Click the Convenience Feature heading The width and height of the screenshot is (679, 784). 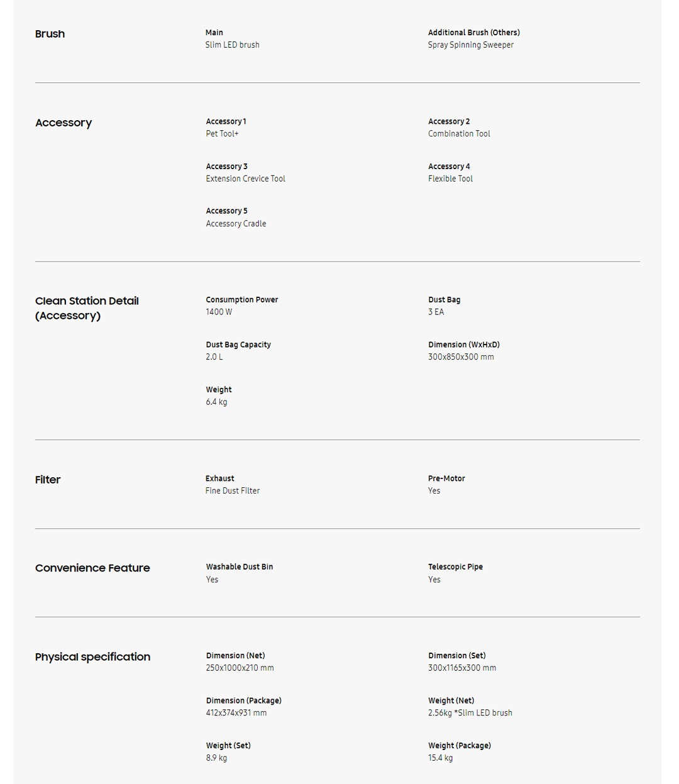point(92,568)
